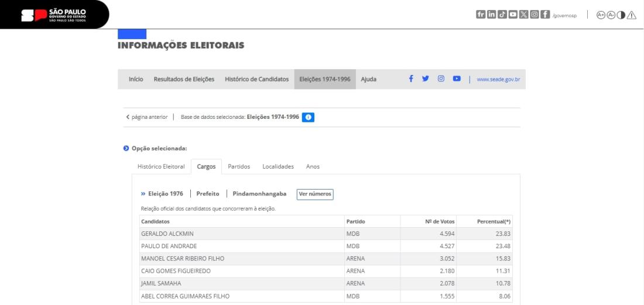Click the blue info icon beside Eleições 1974-1996
The image size is (644, 305).
[x=308, y=118]
